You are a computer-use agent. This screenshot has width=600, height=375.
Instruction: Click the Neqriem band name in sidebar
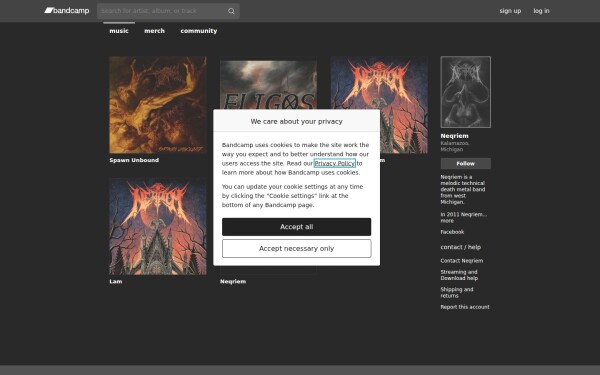click(454, 136)
